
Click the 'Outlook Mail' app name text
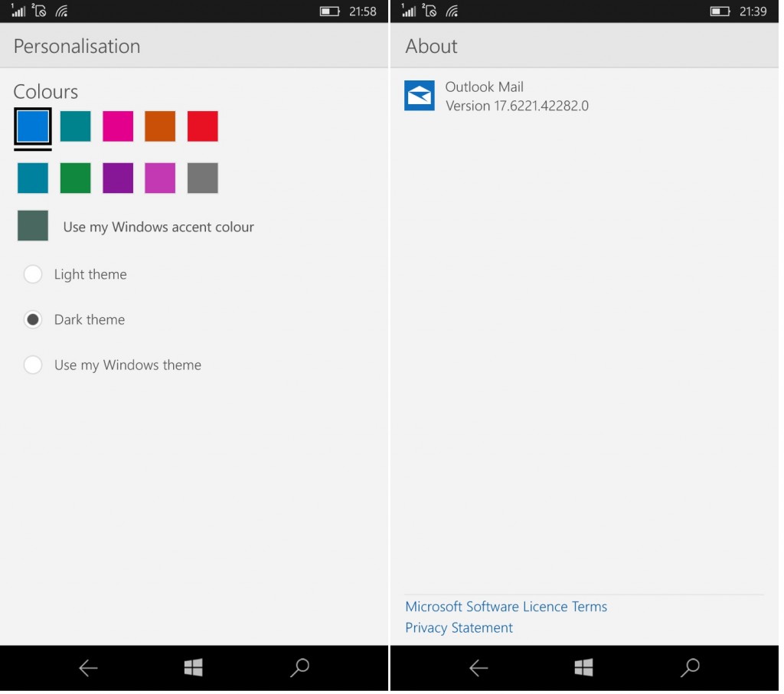point(484,87)
